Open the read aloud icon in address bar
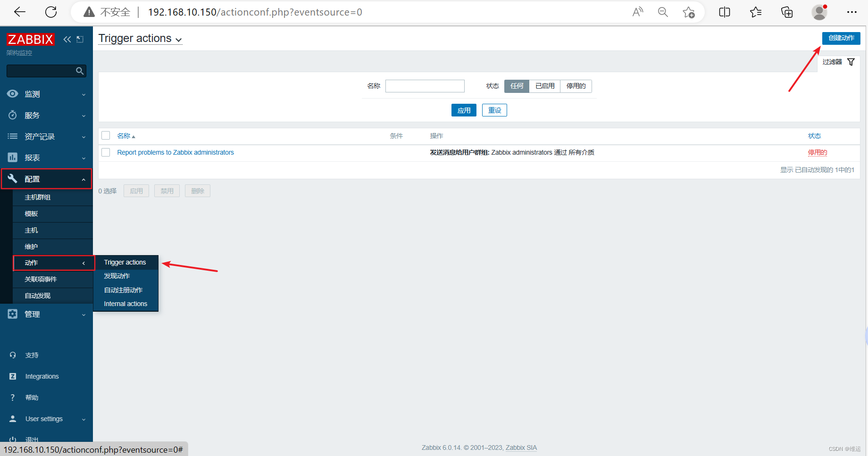The width and height of the screenshot is (868, 456). 638,12
